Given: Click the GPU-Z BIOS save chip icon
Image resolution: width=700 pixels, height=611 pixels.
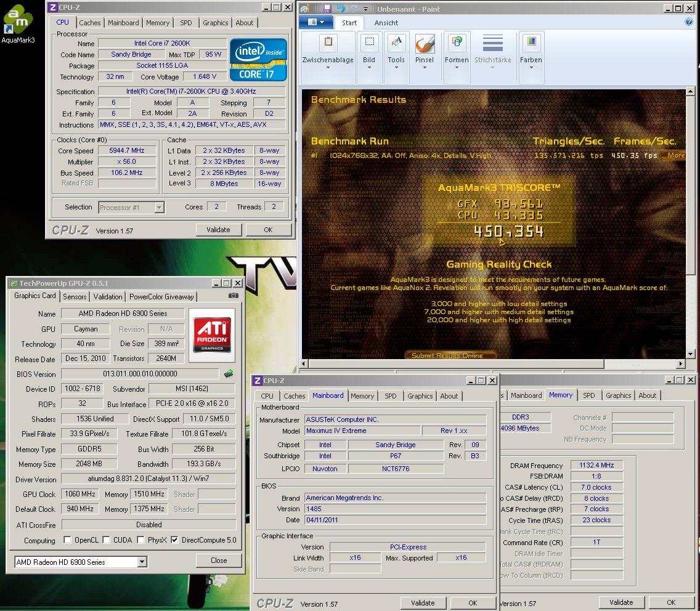Looking at the screenshot, I should tap(229, 374).
